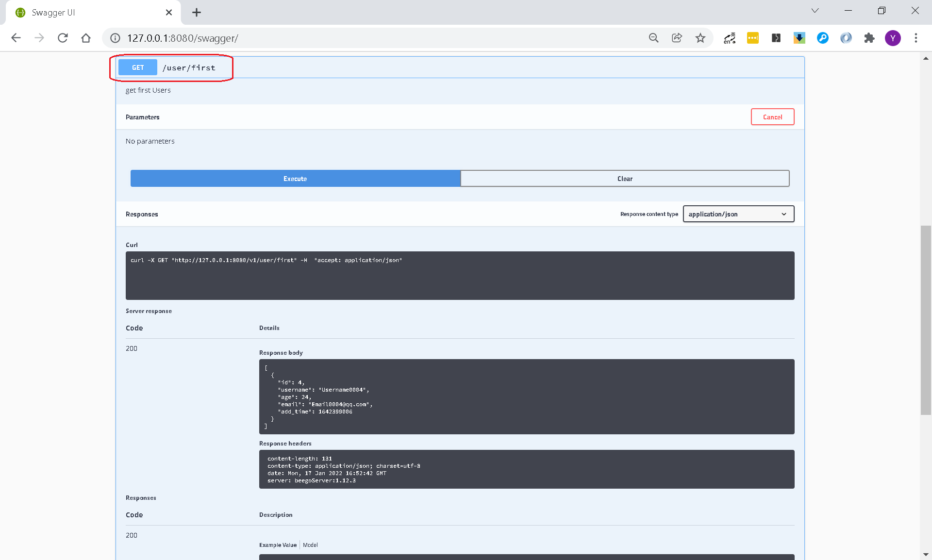Open the Response content type dropdown
Viewport: 932px width, 560px height.
(738, 214)
